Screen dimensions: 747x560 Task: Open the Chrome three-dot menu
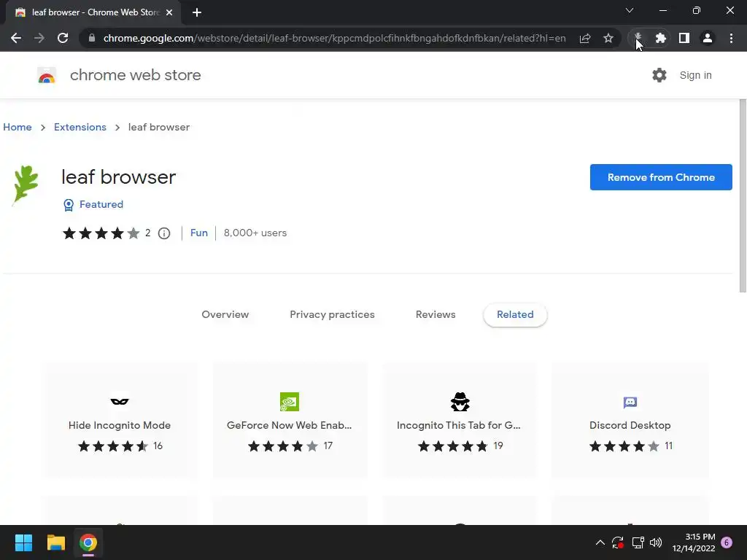point(731,38)
